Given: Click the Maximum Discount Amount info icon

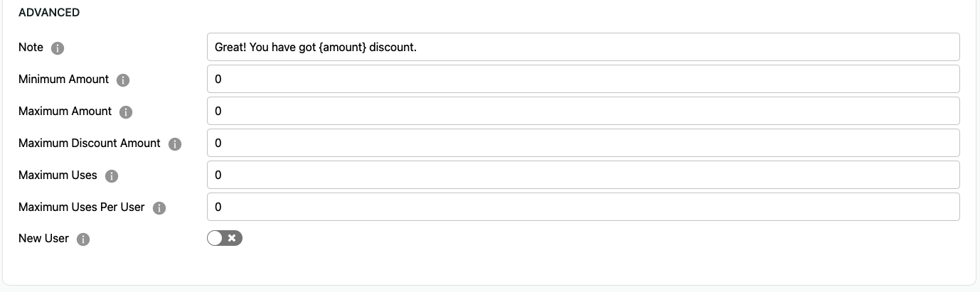Looking at the screenshot, I should [x=175, y=144].
